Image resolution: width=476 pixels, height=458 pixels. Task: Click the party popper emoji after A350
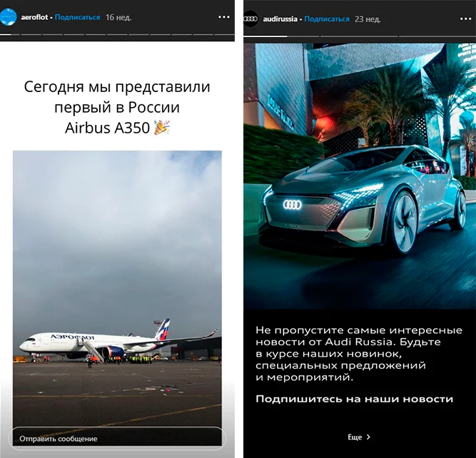click(x=162, y=128)
